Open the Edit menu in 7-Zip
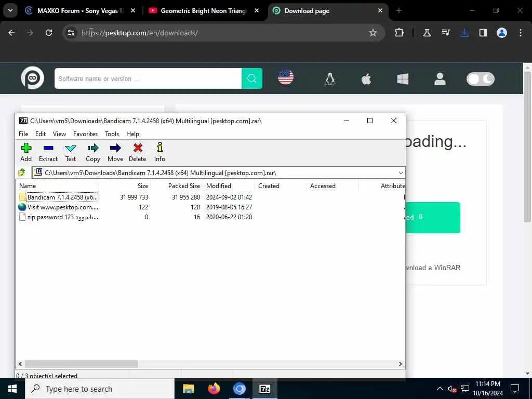 (41, 134)
